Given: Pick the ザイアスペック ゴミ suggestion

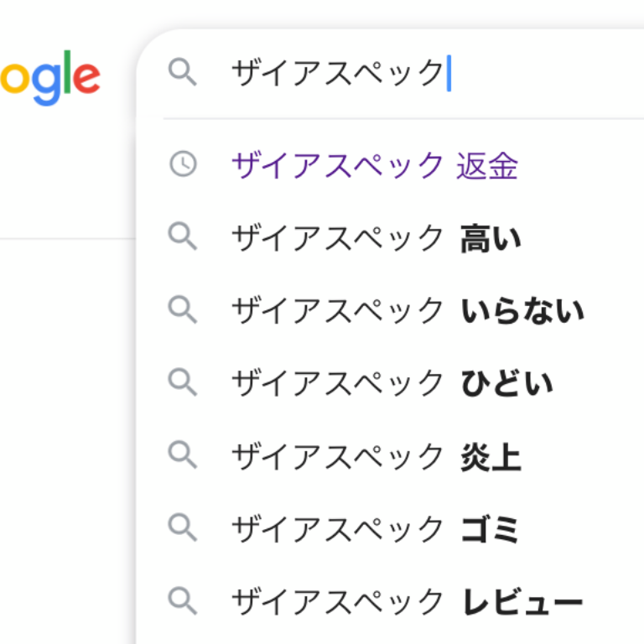Looking at the screenshot, I should tap(390, 528).
